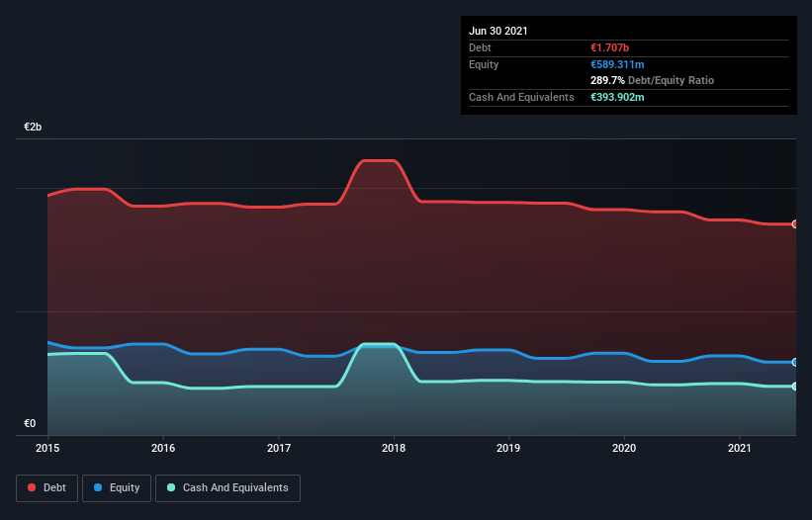Click the debt line peak near 2018
Viewport: 812px width, 520px height.
pos(379,161)
